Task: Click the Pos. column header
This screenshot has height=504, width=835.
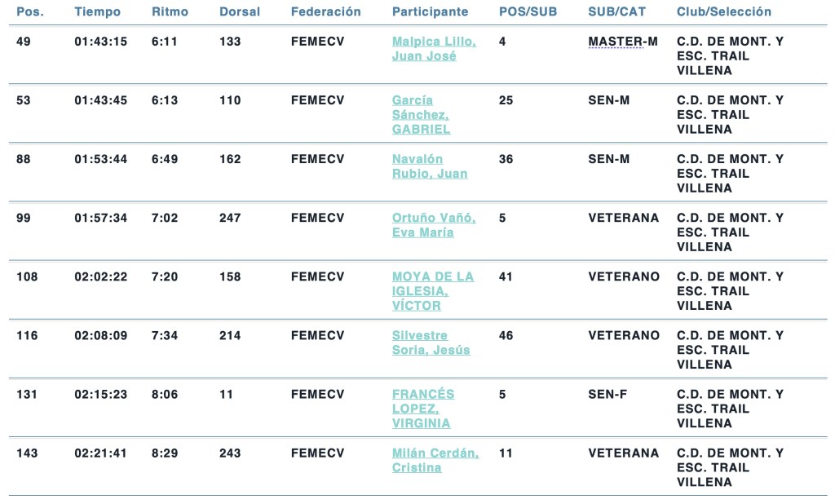Action: tap(30, 12)
